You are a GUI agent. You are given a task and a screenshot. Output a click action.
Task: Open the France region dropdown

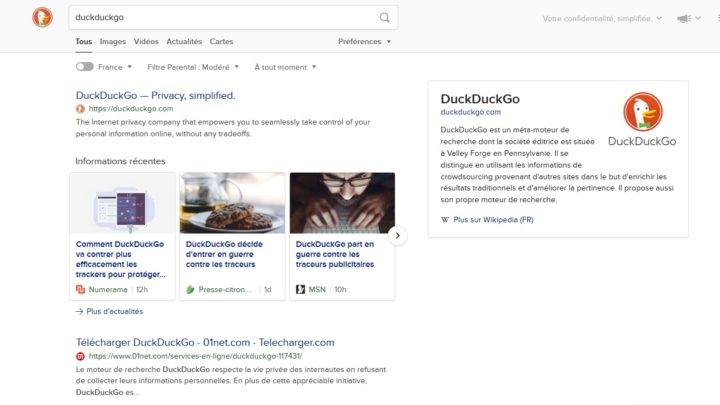[x=115, y=67]
